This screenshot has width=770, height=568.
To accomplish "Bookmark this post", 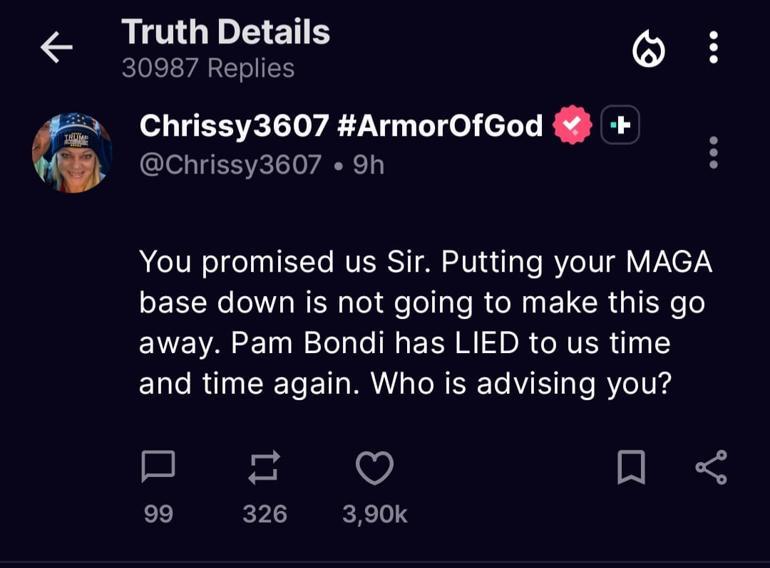I will 631,467.
